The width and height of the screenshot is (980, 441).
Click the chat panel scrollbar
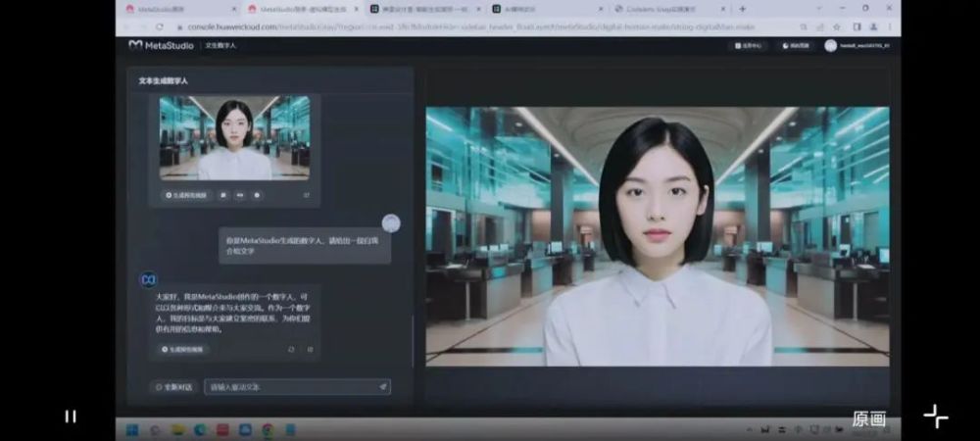click(413, 341)
